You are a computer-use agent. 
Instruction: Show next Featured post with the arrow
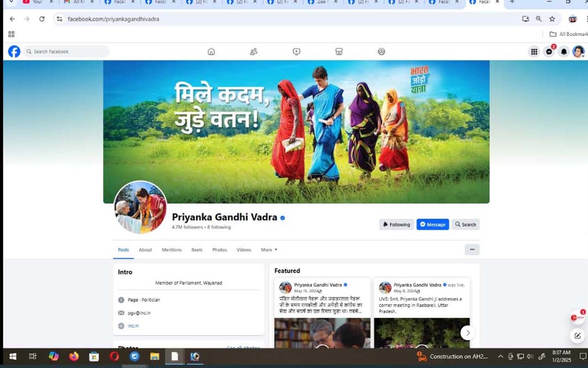click(468, 333)
